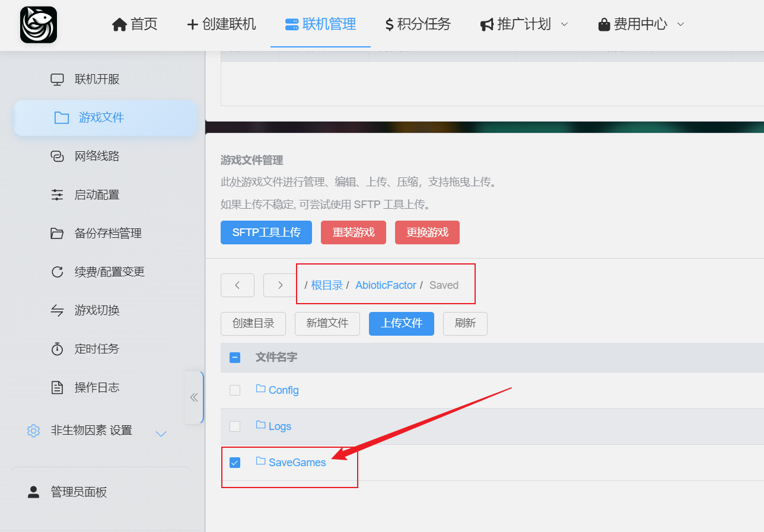The height and width of the screenshot is (532, 764).
Task: Tick the Logs folder checkbox
Action: pyautogui.click(x=235, y=426)
